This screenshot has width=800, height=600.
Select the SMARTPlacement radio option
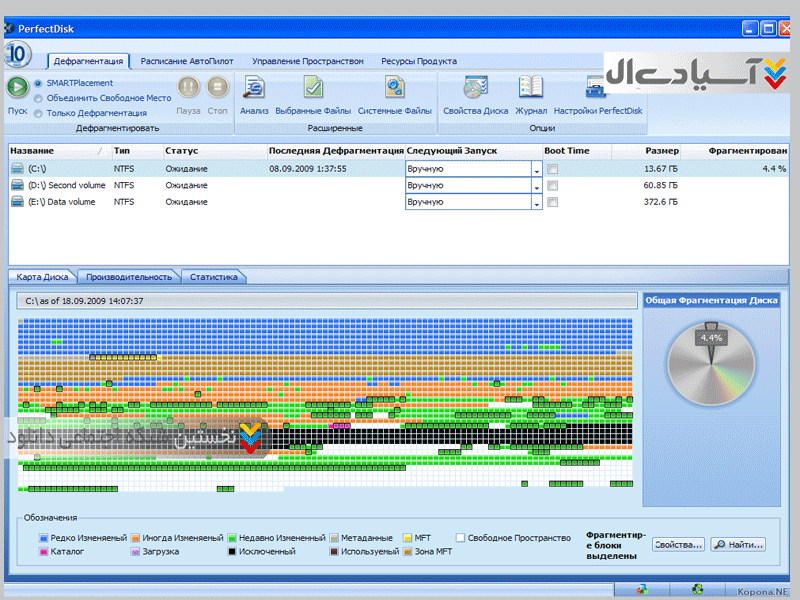[39, 83]
